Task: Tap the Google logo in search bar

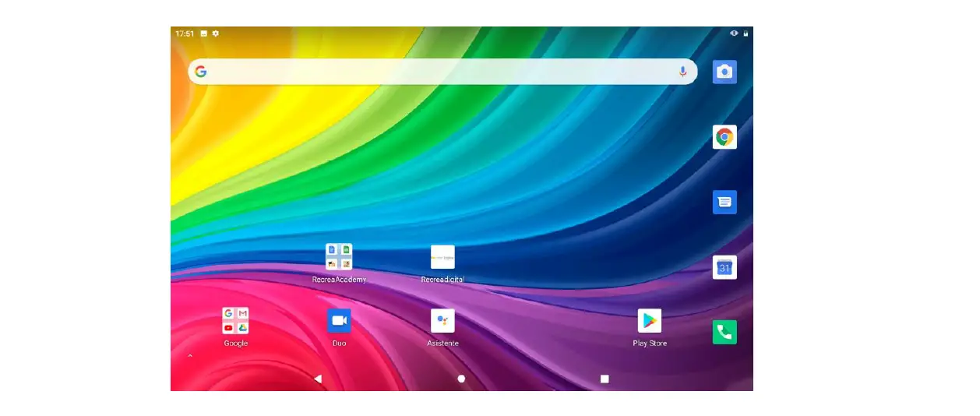Action: pos(201,72)
